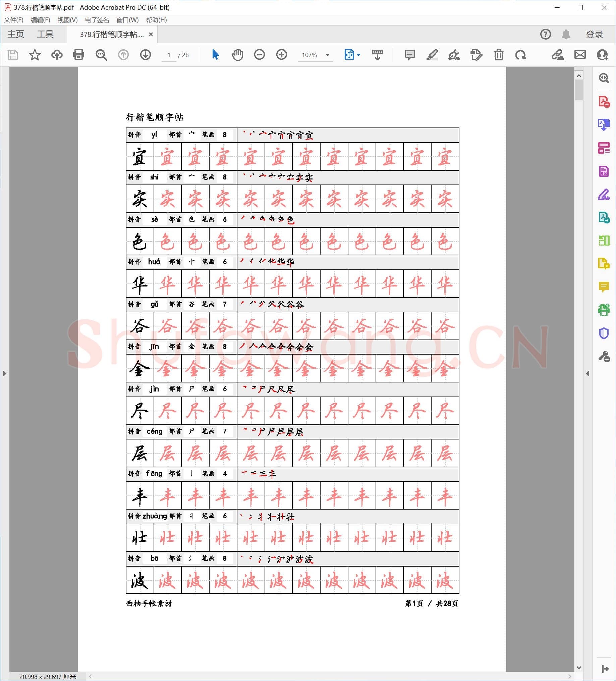Switch to the 主页 tab
Image resolution: width=616 pixels, height=681 pixels.
click(15, 34)
